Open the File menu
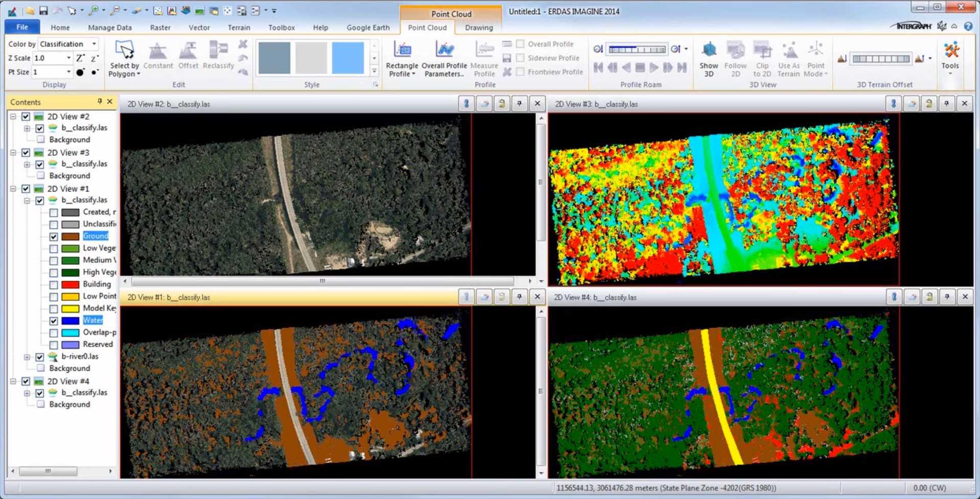 click(22, 27)
